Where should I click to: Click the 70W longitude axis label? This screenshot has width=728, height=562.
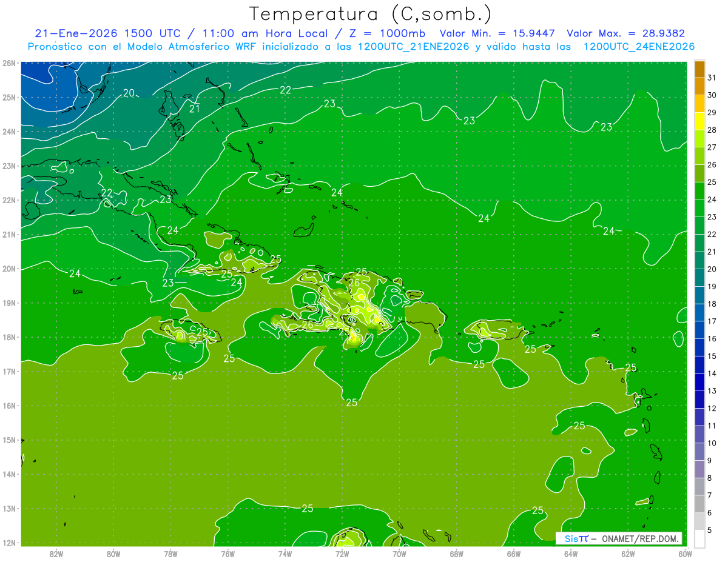399,554
